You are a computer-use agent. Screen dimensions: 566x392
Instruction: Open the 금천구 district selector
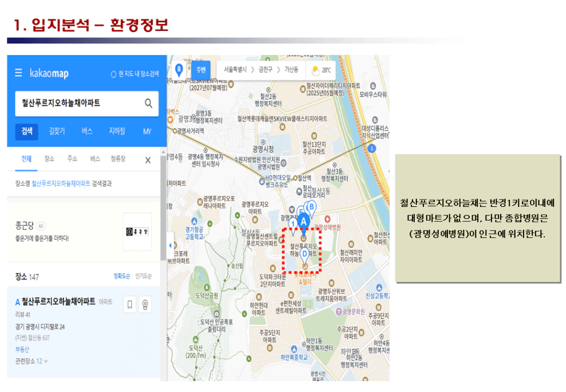tap(265, 70)
